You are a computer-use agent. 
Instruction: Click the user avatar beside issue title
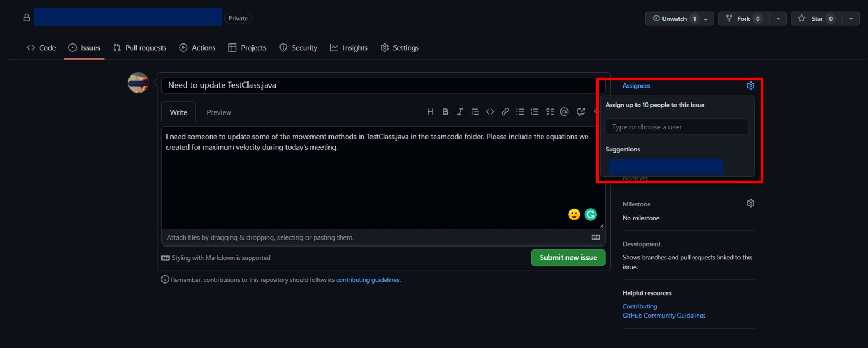[x=138, y=83]
